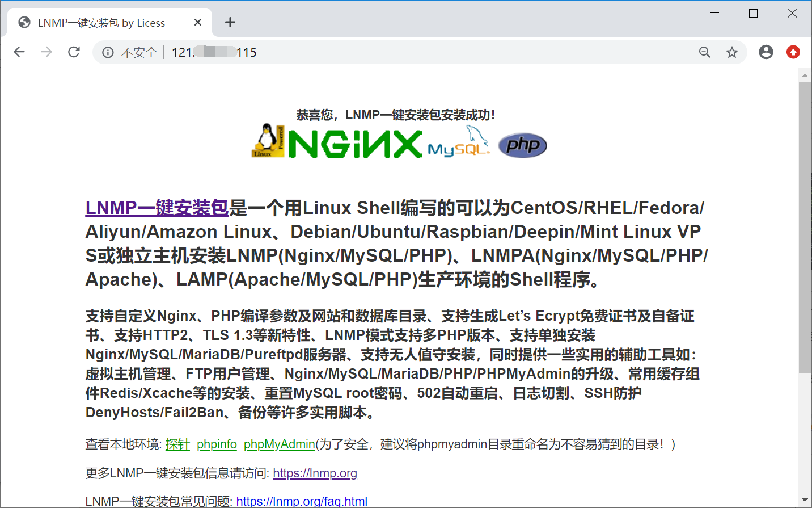Click the 恭喜您 installation success heading

(x=396, y=115)
